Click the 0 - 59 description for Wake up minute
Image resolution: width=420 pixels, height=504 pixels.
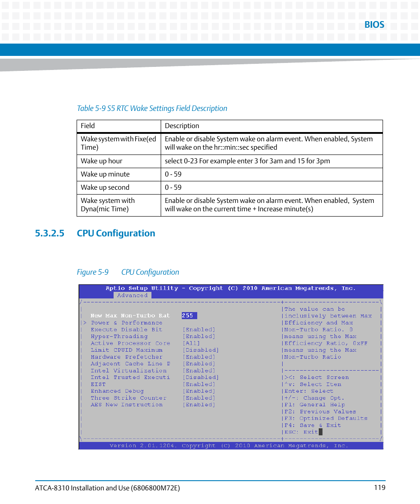click(272, 174)
